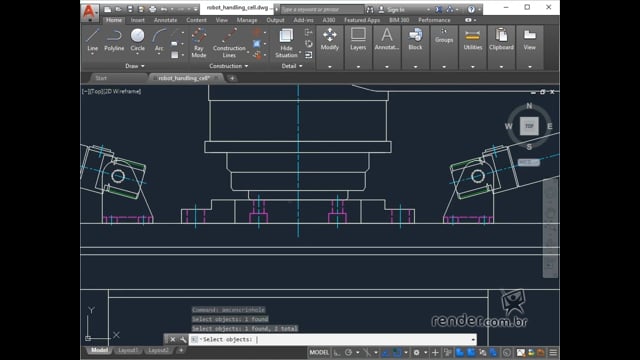
Task: Toggle polar tracking in status bar
Action: (x=348, y=352)
